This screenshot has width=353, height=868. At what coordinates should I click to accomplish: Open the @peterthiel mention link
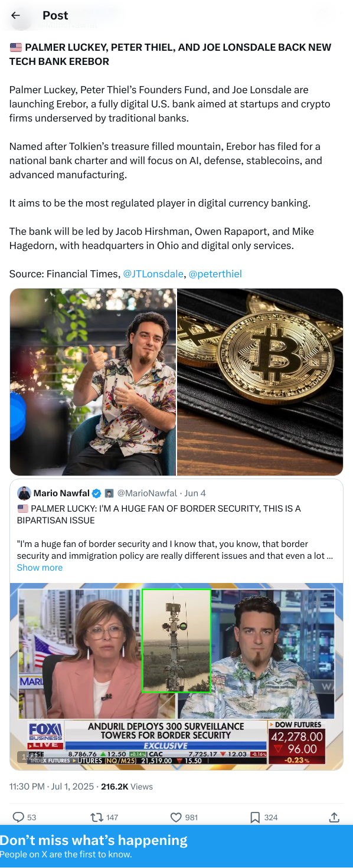pos(215,274)
